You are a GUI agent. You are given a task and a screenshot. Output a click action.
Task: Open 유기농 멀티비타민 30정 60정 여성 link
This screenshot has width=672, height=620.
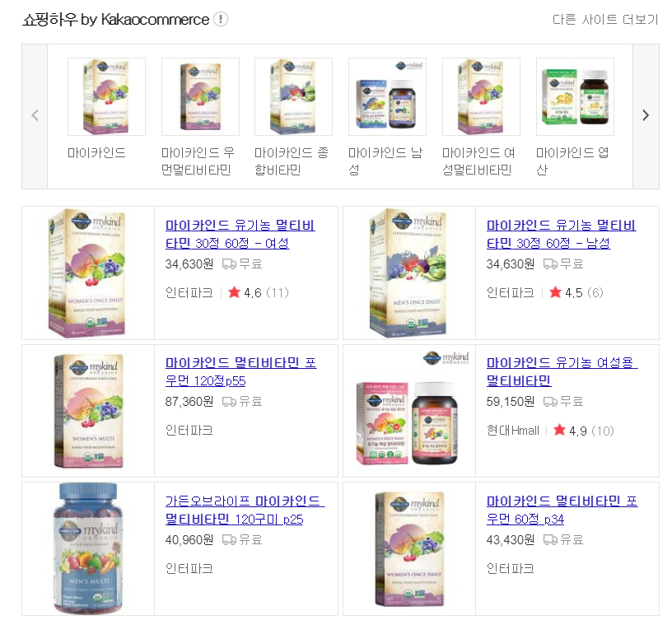click(240, 234)
